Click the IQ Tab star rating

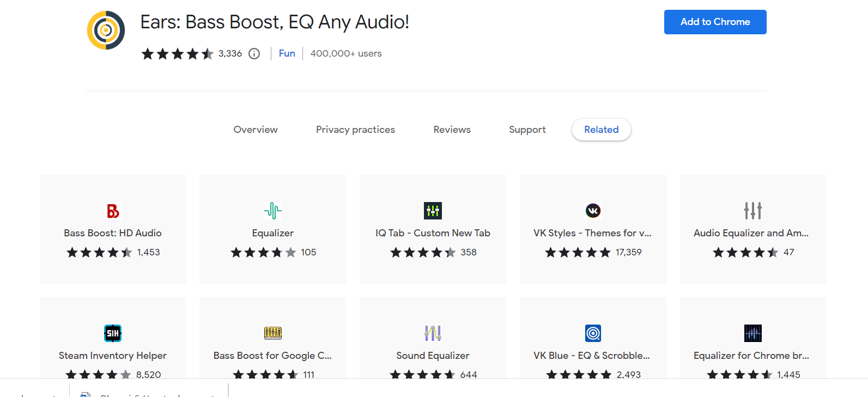click(x=423, y=252)
